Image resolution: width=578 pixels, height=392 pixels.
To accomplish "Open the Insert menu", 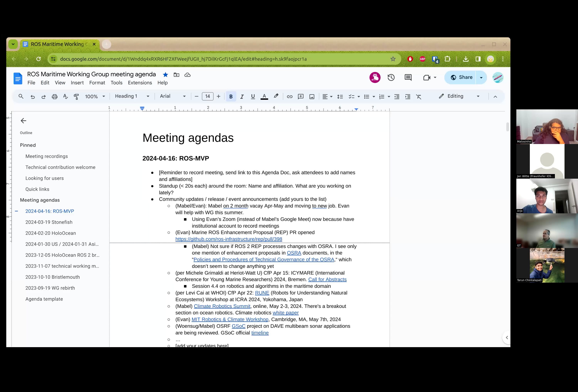I will coord(77,83).
